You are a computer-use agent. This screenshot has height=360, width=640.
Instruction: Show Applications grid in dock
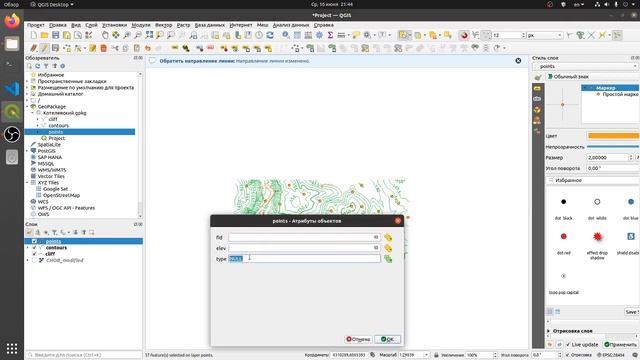[x=12, y=348]
